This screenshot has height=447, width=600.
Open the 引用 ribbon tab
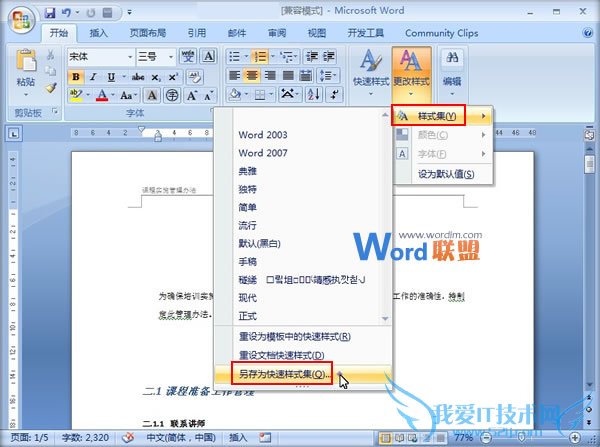197,33
